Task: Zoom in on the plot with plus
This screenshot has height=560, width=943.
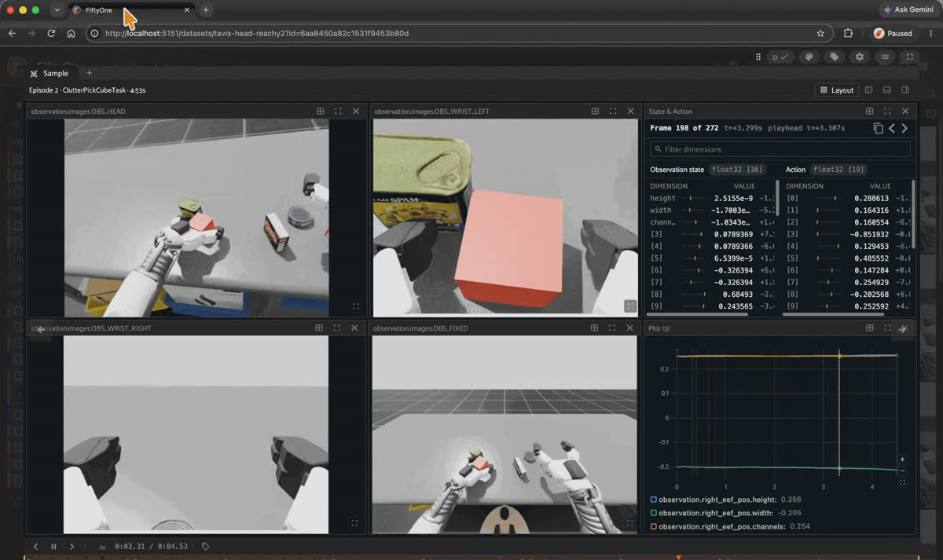Action: 902,459
